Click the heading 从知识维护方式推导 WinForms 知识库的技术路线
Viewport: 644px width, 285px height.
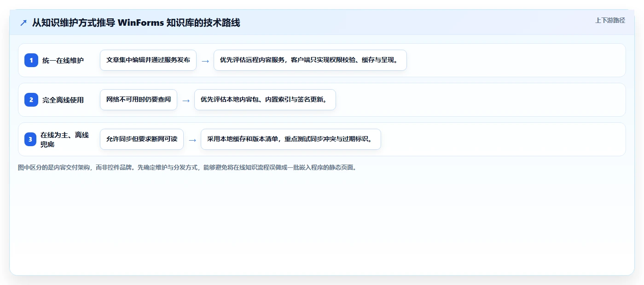click(136, 23)
